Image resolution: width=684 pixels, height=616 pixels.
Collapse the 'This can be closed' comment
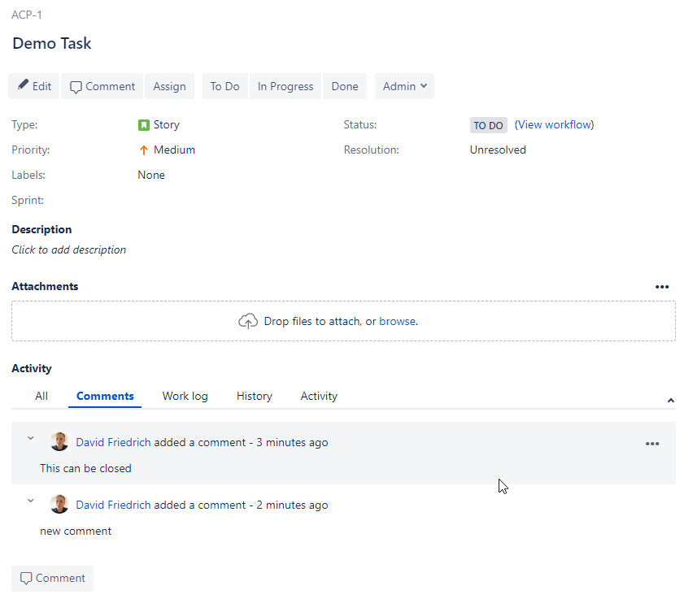31,438
